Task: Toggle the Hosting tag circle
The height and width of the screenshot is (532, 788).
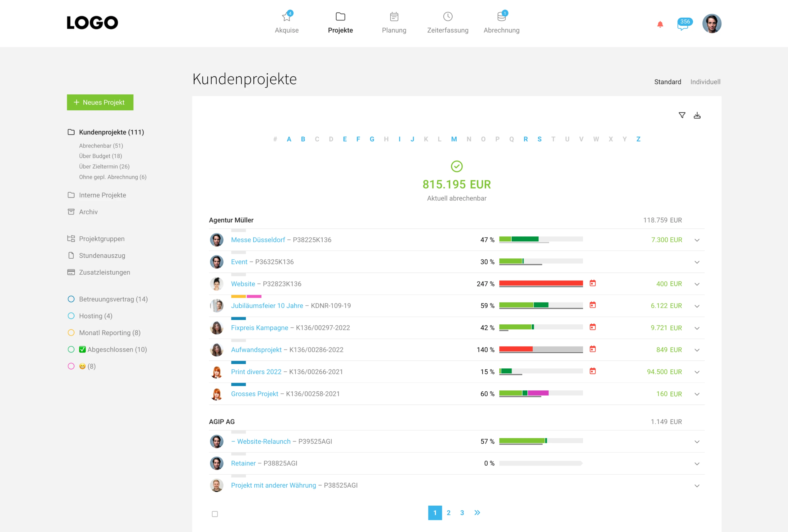Action: (71, 316)
